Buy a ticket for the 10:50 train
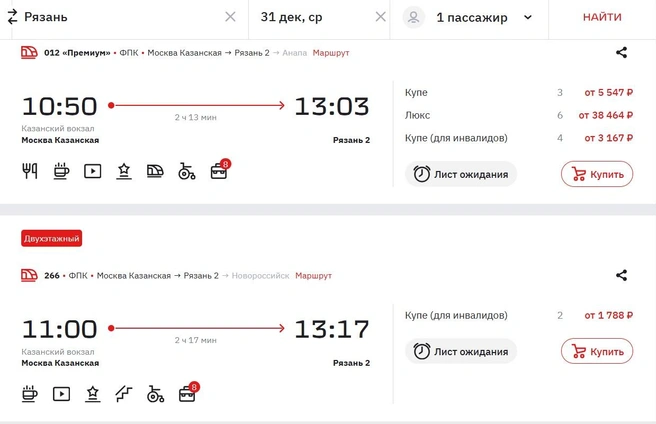Viewport: 656px width, 424px height. click(597, 174)
